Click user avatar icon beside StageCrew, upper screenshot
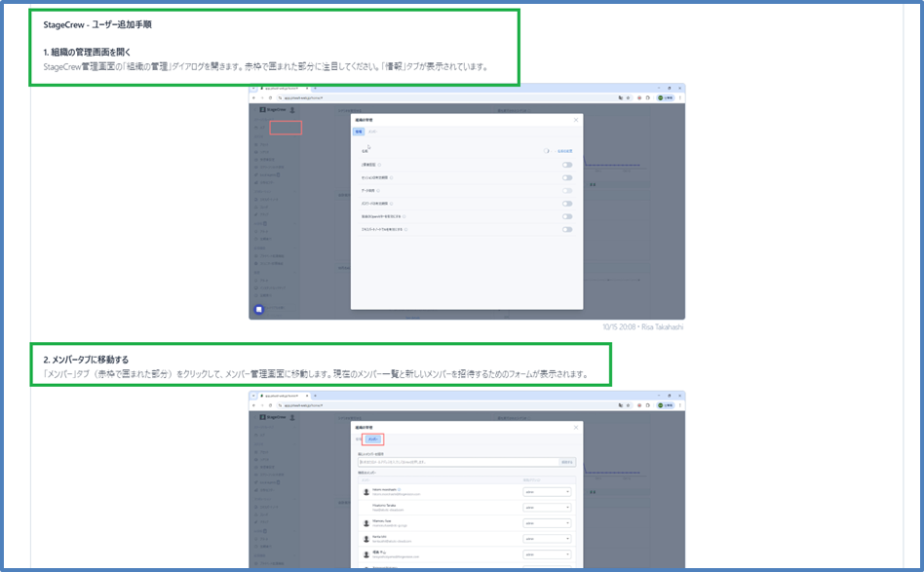Screen dimensions: 924x572 292,109
